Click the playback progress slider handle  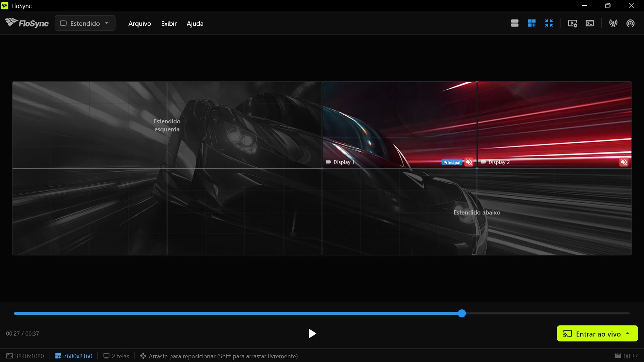pos(462,313)
